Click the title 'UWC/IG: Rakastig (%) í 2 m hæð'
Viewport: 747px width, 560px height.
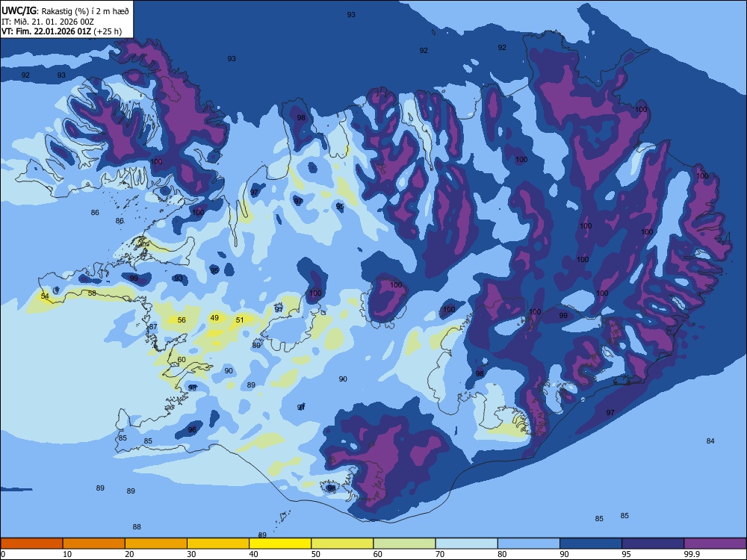pos(65,11)
